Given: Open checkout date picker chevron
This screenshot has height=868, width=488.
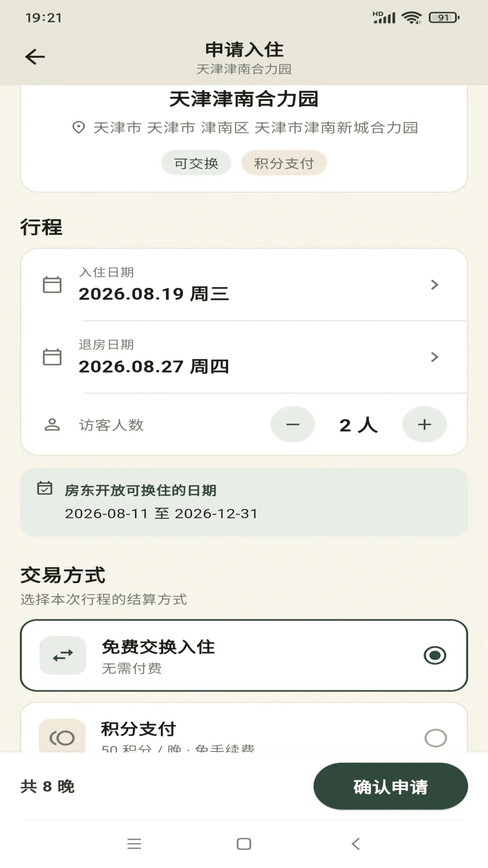Looking at the screenshot, I should (435, 357).
